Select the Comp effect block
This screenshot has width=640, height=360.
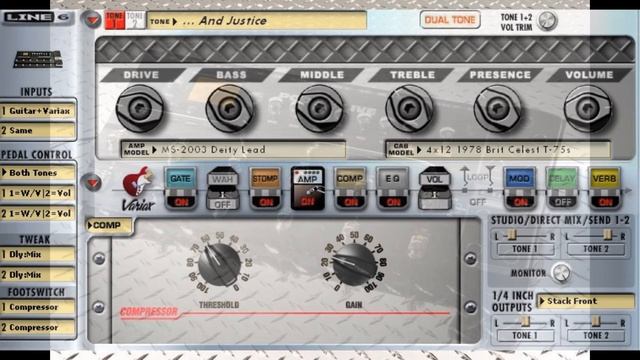350,178
